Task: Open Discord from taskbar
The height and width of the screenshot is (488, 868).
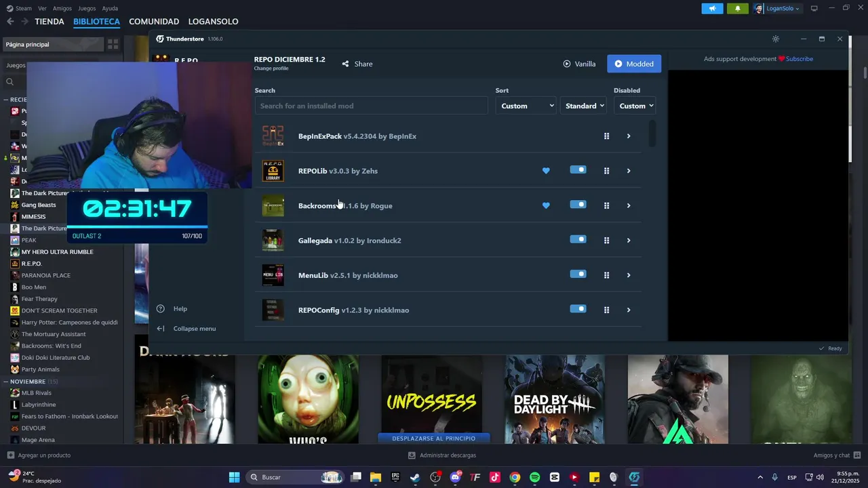Action: (x=455, y=477)
